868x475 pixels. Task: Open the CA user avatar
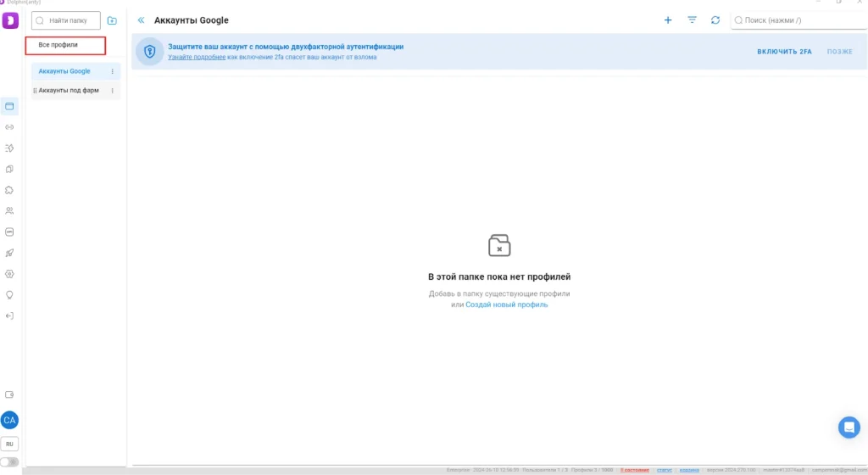pos(9,420)
